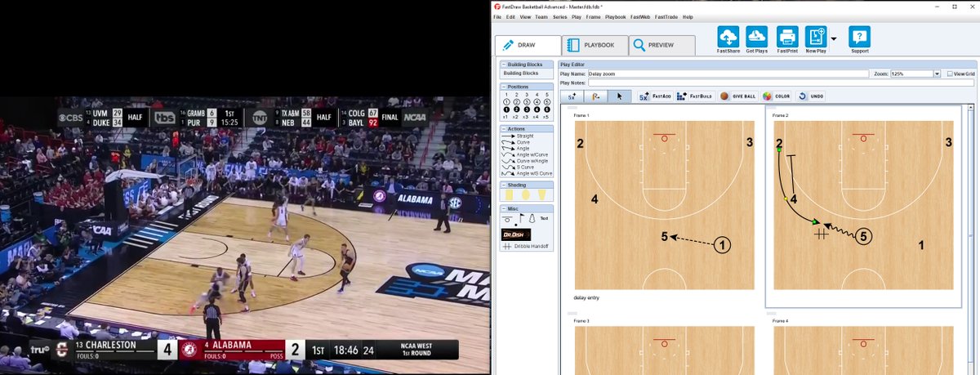
Task: Pick the filled black player 5 position
Action: click(546, 109)
